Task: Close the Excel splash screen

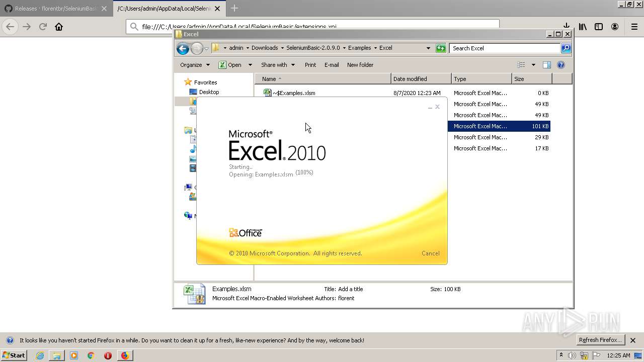Action: point(438,107)
